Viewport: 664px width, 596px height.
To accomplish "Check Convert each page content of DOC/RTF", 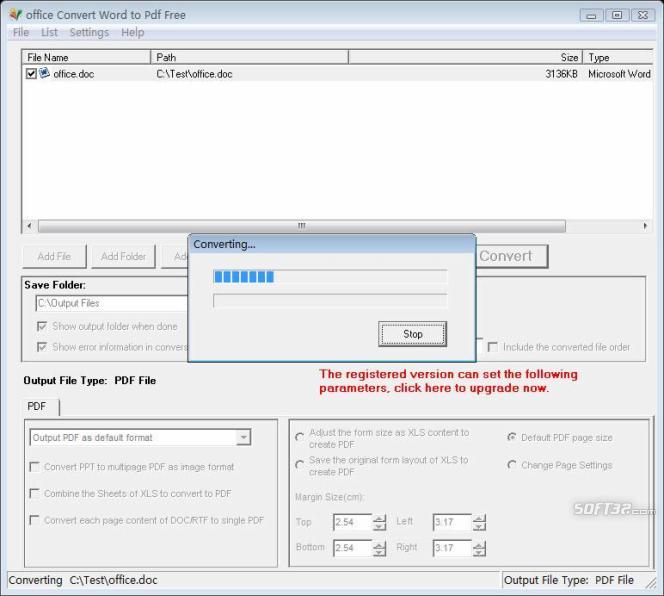I will [35, 520].
